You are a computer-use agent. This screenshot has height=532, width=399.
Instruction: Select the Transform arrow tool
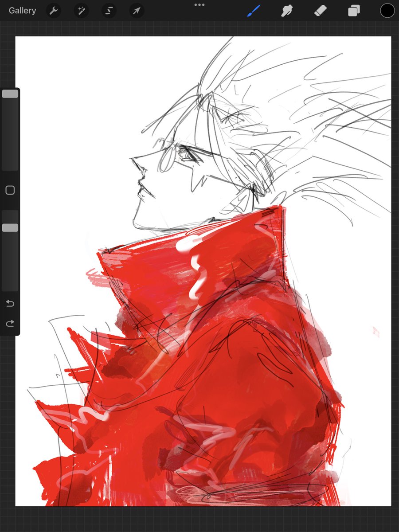click(136, 10)
